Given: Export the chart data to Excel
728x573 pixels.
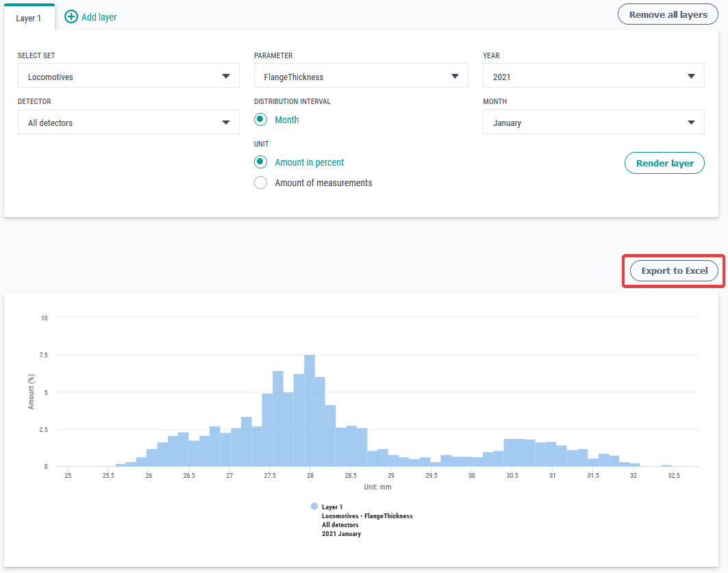Looking at the screenshot, I should pyautogui.click(x=674, y=270).
